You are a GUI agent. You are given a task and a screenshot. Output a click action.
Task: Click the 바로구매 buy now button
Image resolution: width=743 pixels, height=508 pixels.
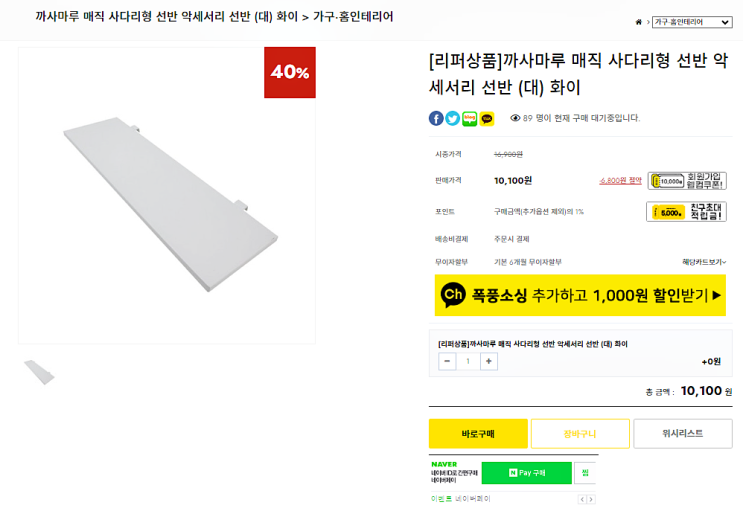coord(478,433)
